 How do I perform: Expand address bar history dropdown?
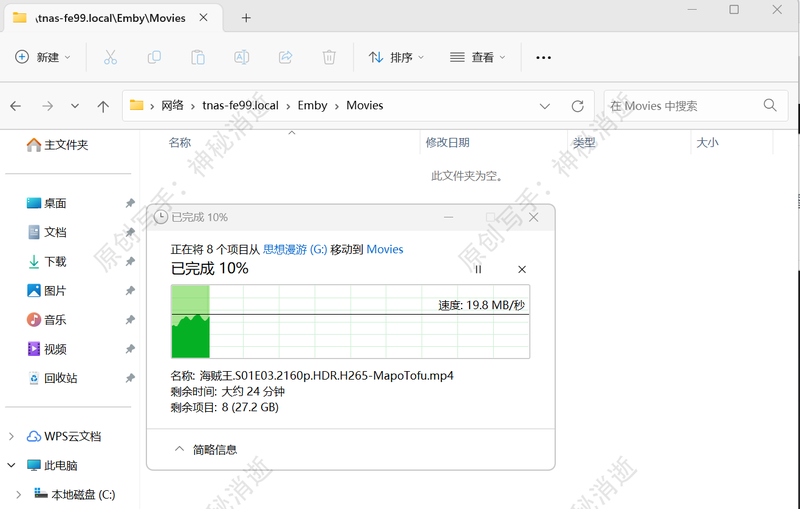[545, 106]
